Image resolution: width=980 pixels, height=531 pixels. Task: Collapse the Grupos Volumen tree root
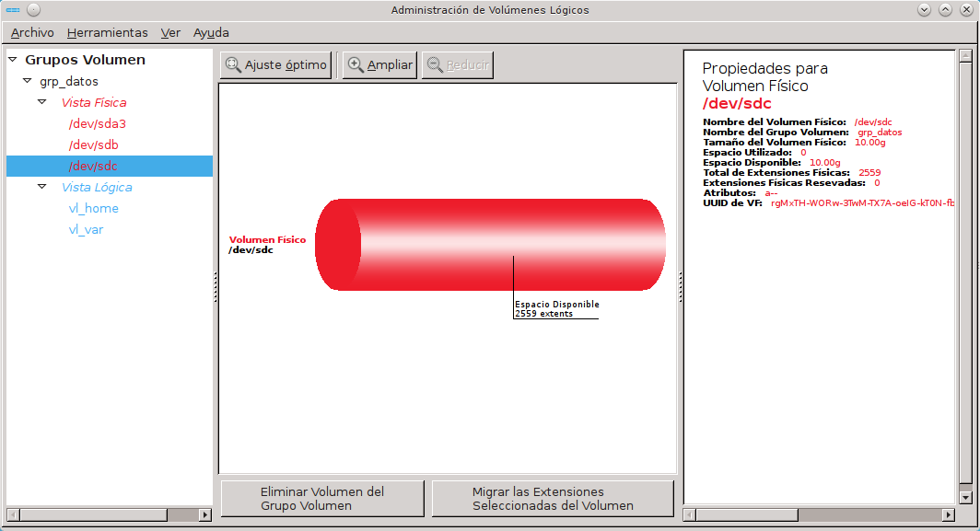pos(13,60)
